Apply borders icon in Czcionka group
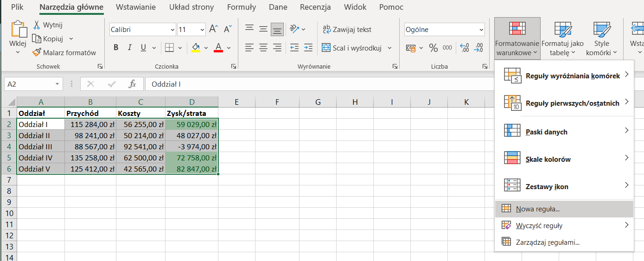 tap(169, 47)
